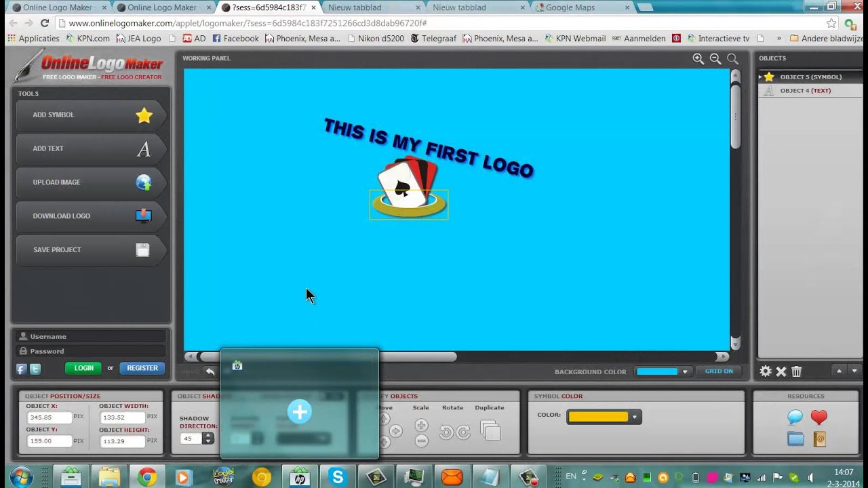Open the Telegraaf bookmark

(433, 39)
